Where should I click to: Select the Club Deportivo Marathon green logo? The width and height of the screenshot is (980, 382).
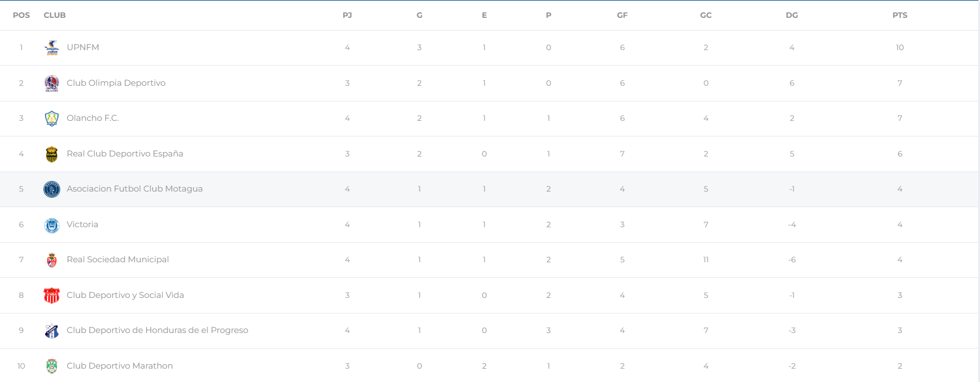(52, 366)
